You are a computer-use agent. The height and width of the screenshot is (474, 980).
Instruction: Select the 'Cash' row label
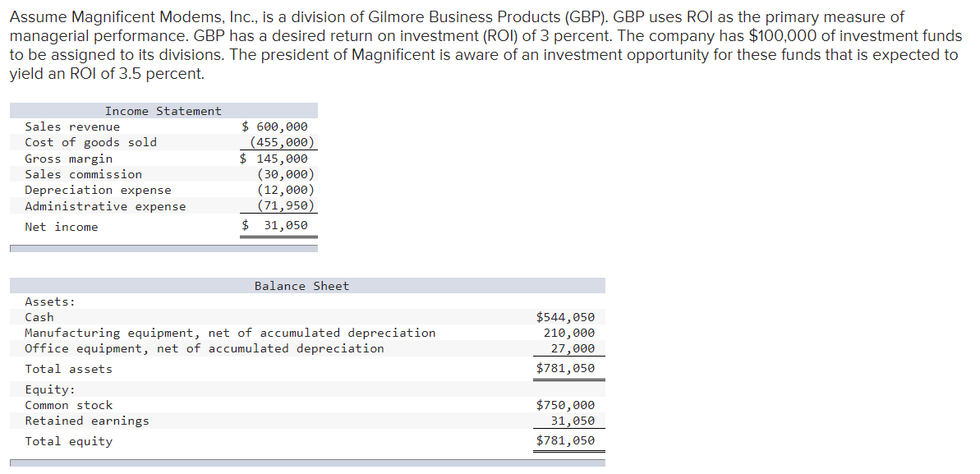pyautogui.click(x=39, y=318)
